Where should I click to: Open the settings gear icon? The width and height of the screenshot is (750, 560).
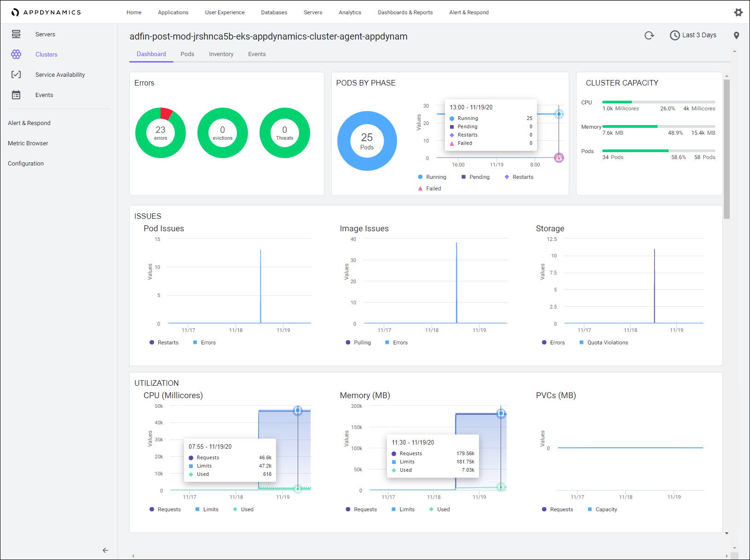point(738,12)
